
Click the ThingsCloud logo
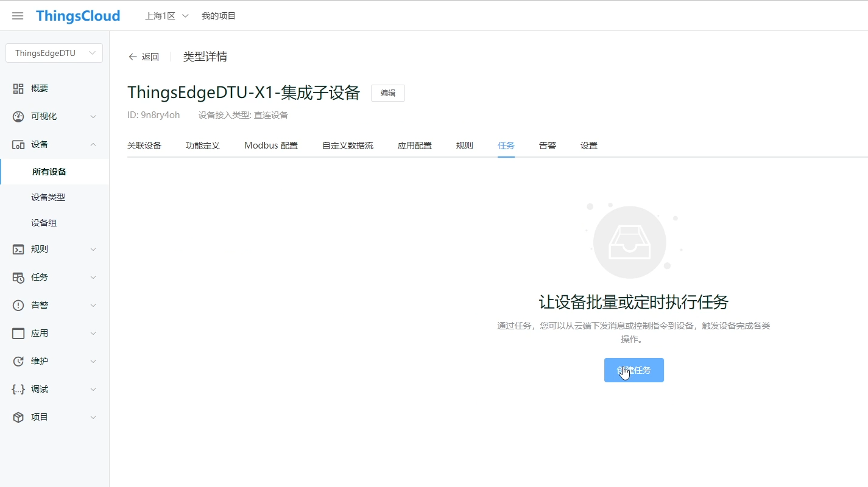[x=78, y=16]
